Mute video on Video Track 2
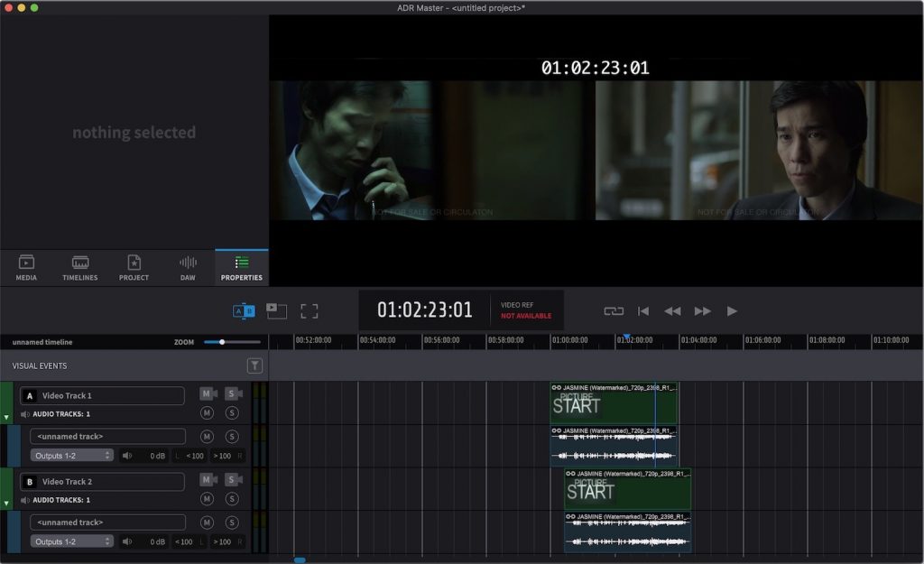The image size is (924, 564). (208, 480)
